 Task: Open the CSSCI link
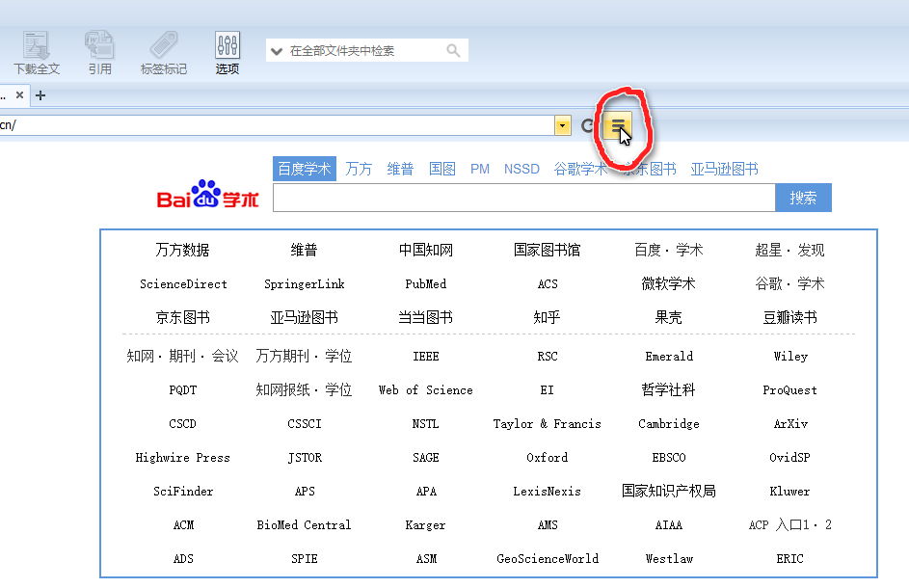tap(305, 424)
